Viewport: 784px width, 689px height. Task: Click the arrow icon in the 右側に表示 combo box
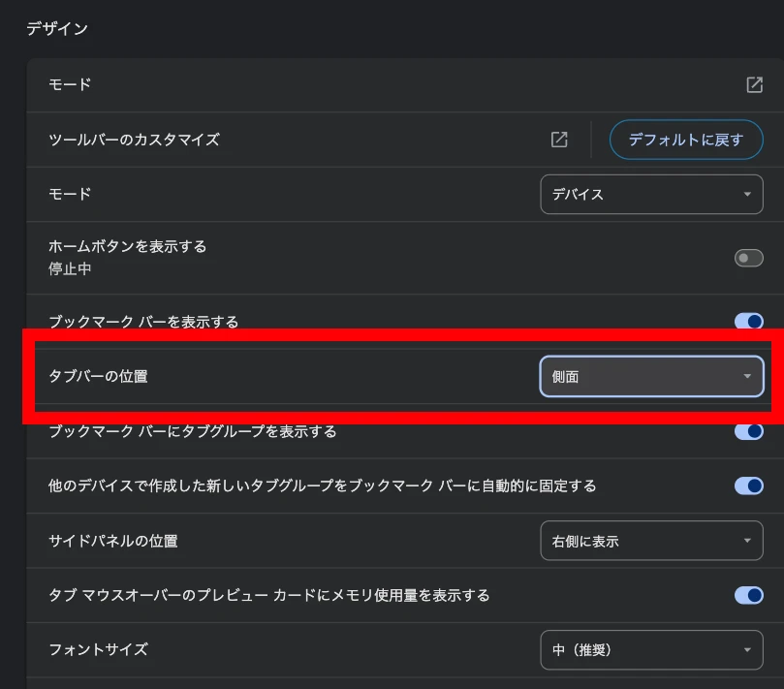point(746,541)
